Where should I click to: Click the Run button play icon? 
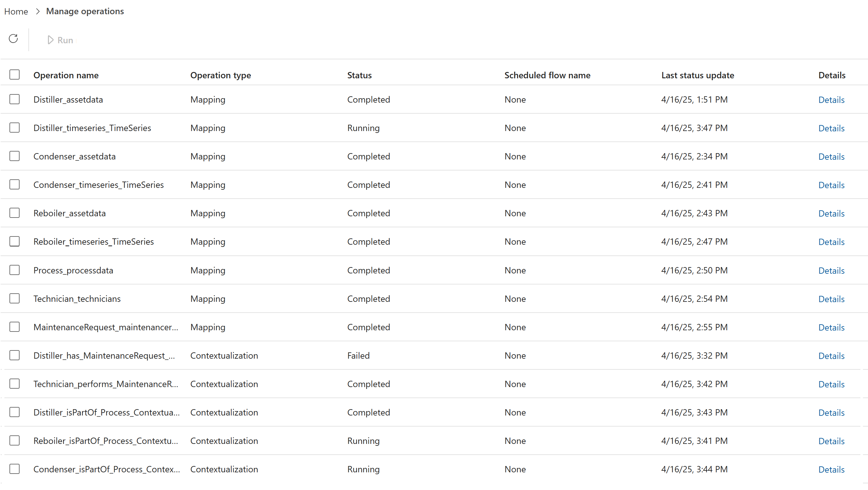(50, 40)
